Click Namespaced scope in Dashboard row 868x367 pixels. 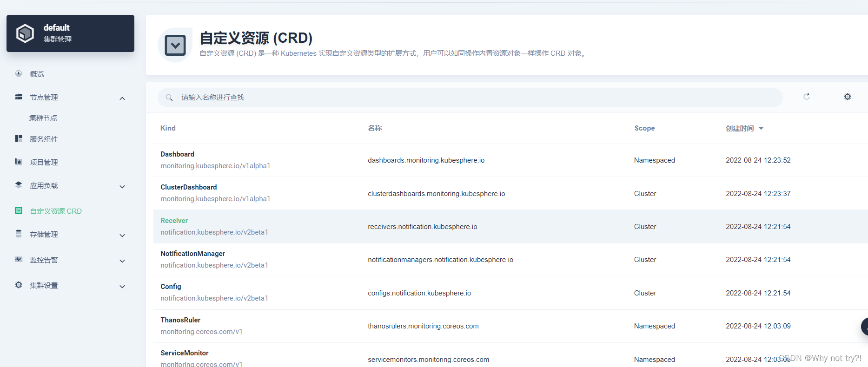click(655, 160)
